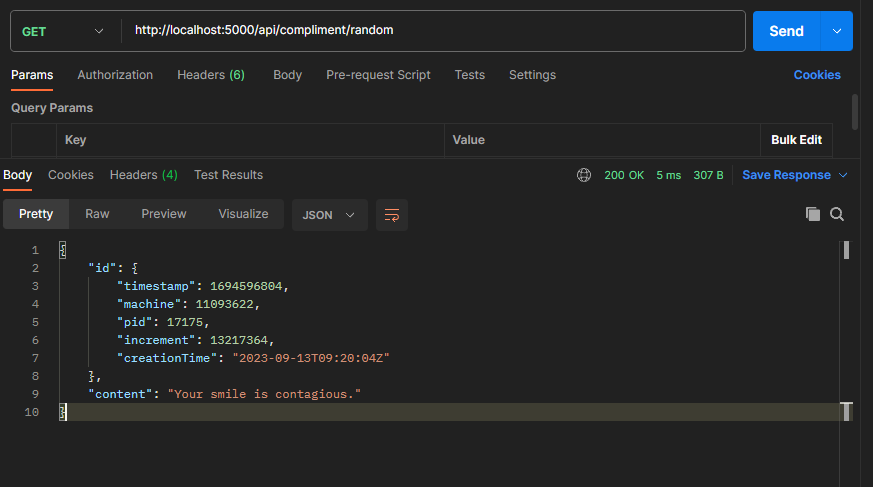This screenshot has width=873, height=487.
Task: Open search in response using magnifier icon
Action: pos(836,214)
